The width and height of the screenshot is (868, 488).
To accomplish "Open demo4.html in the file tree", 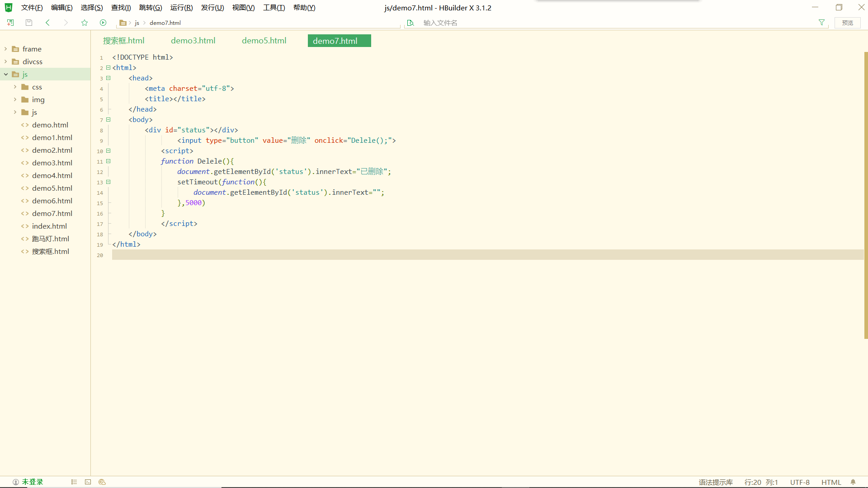I will tap(52, 175).
